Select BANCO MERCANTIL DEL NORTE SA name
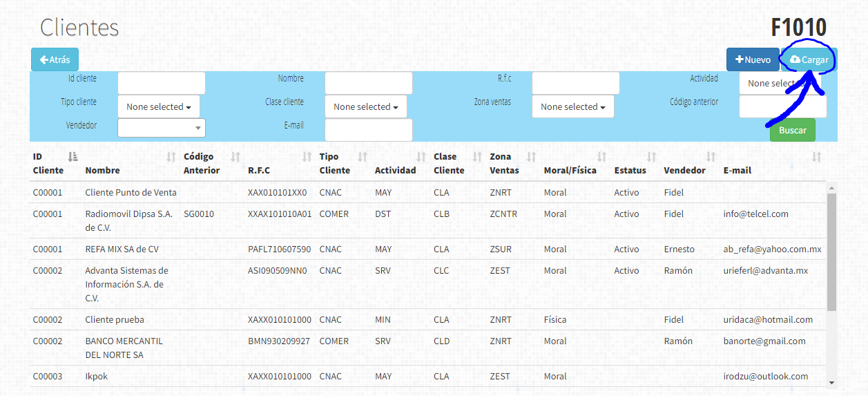The image size is (868, 396). pyautogui.click(x=124, y=348)
